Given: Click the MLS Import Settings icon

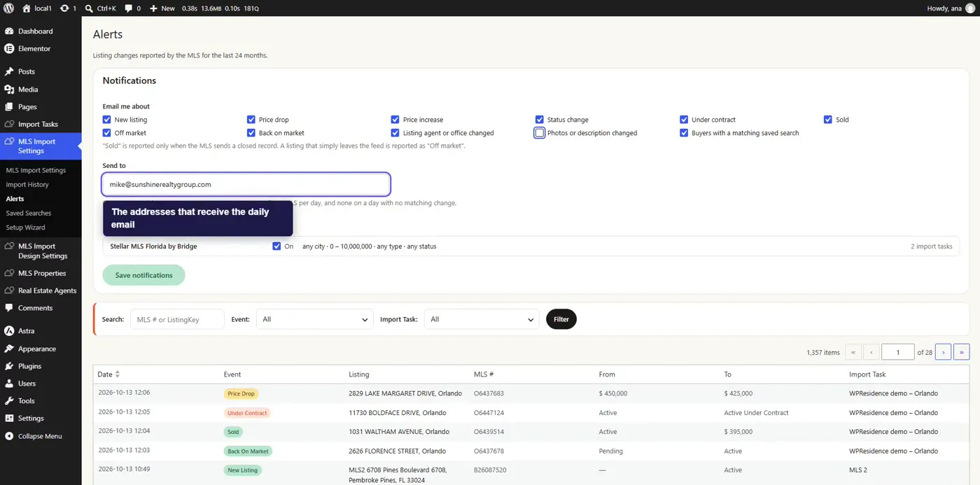Looking at the screenshot, I should [x=9, y=141].
